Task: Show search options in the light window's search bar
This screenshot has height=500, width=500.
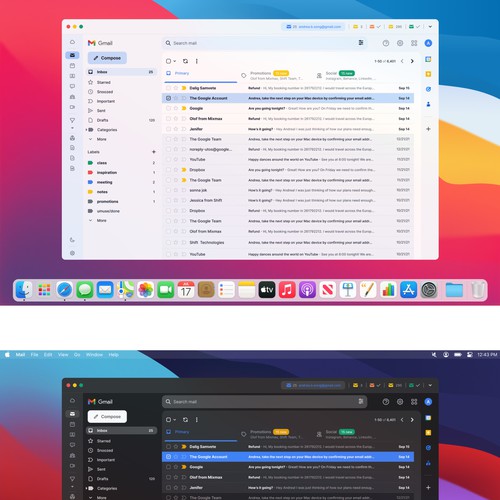Action: [361, 43]
